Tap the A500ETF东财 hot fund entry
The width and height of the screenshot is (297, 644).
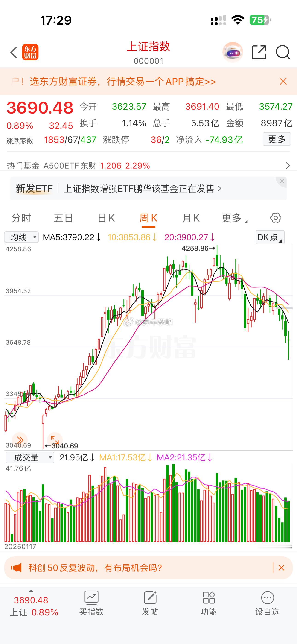pyautogui.click(x=96, y=166)
